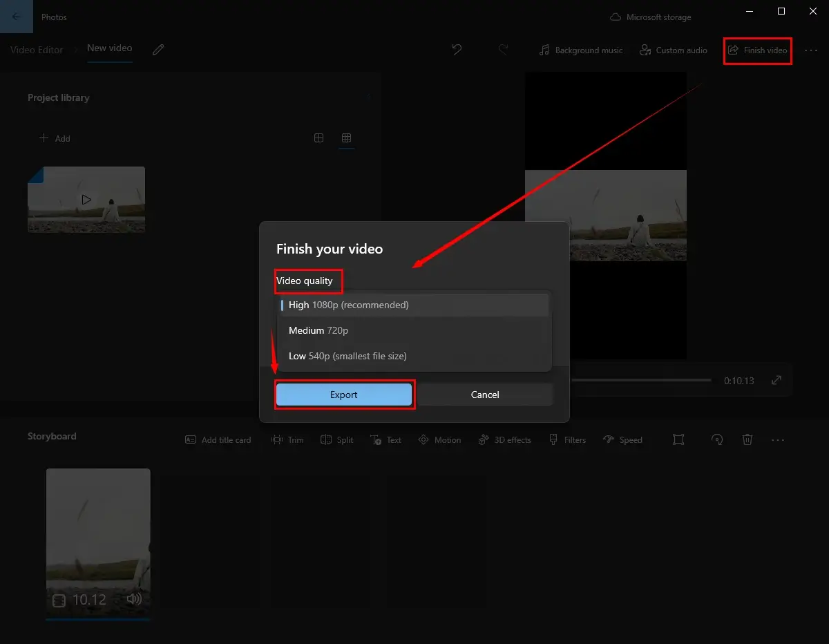Rename video using the pencil icon

tap(158, 50)
